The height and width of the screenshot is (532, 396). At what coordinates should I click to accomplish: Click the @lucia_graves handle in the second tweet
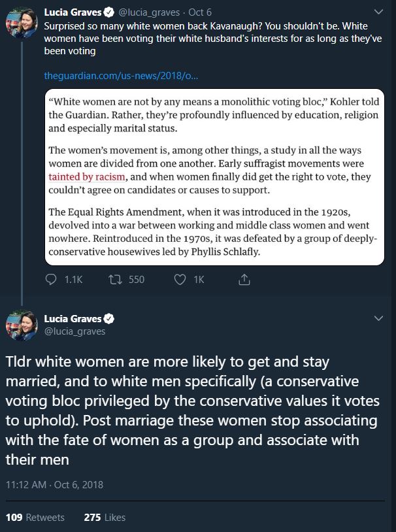tap(74, 331)
